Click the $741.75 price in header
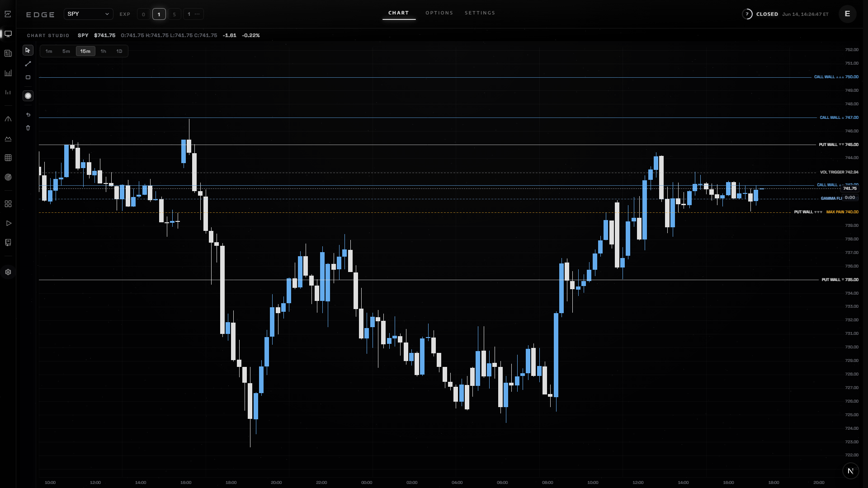 [104, 35]
